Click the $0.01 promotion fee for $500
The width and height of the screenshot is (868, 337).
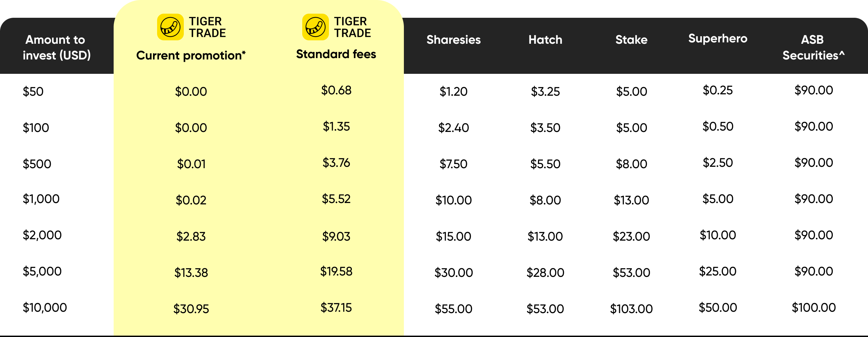click(x=191, y=164)
